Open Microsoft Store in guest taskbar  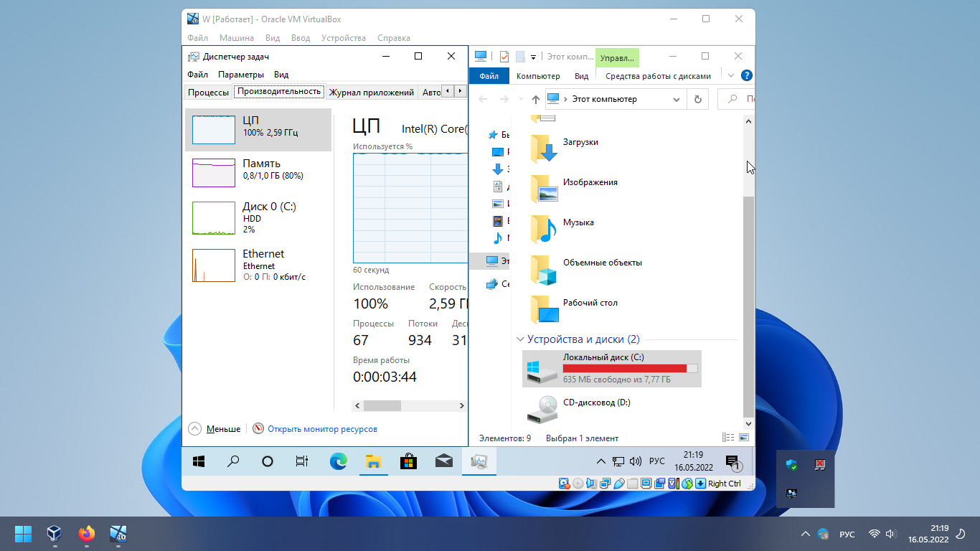click(408, 461)
